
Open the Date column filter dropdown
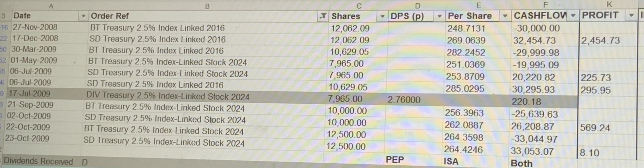coord(83,16)
